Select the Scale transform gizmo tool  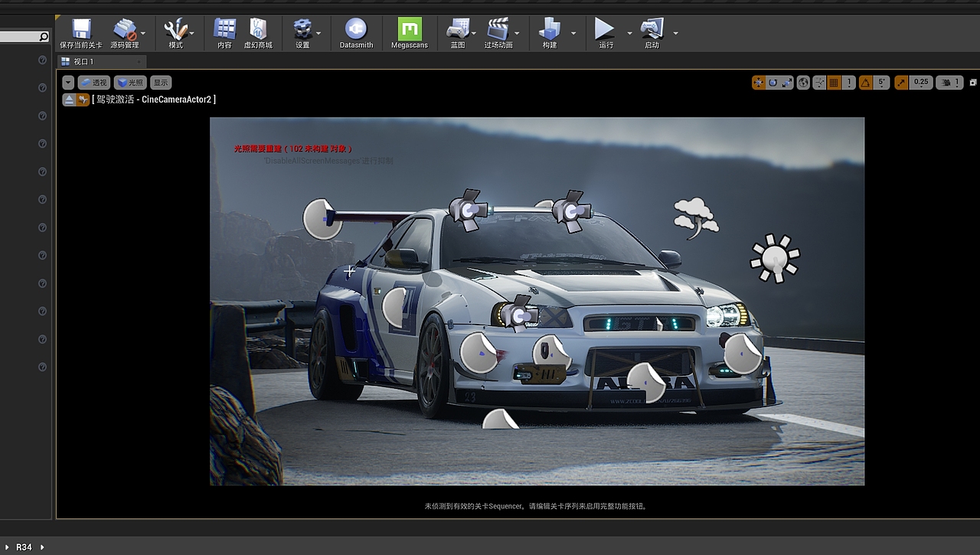point(786,83)
